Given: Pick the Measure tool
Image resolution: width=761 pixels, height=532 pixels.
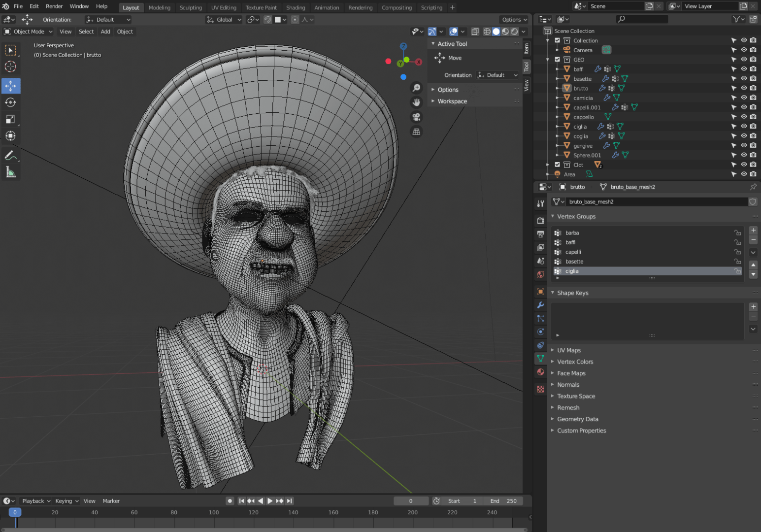Looking at the screenshot, I should pyautogui.click(x=10, y=172).
